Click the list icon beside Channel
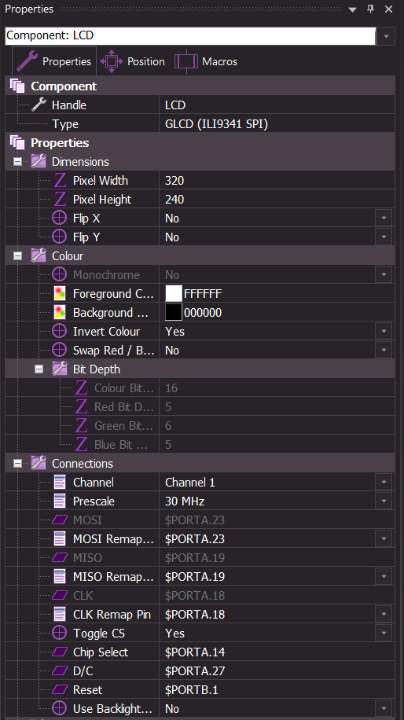 click(60, 482)
